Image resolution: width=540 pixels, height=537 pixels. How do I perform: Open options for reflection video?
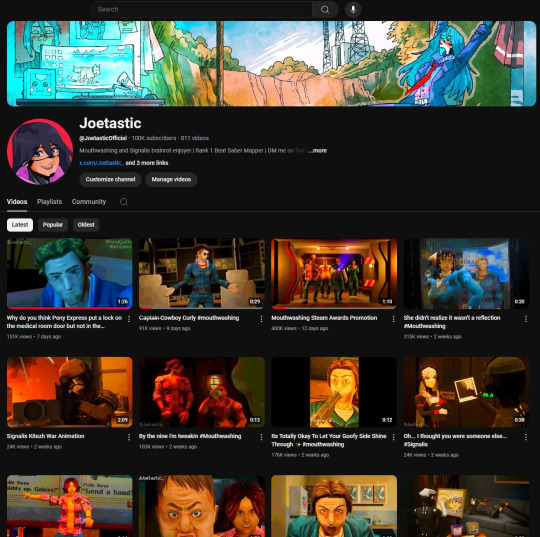coord(526,319)
